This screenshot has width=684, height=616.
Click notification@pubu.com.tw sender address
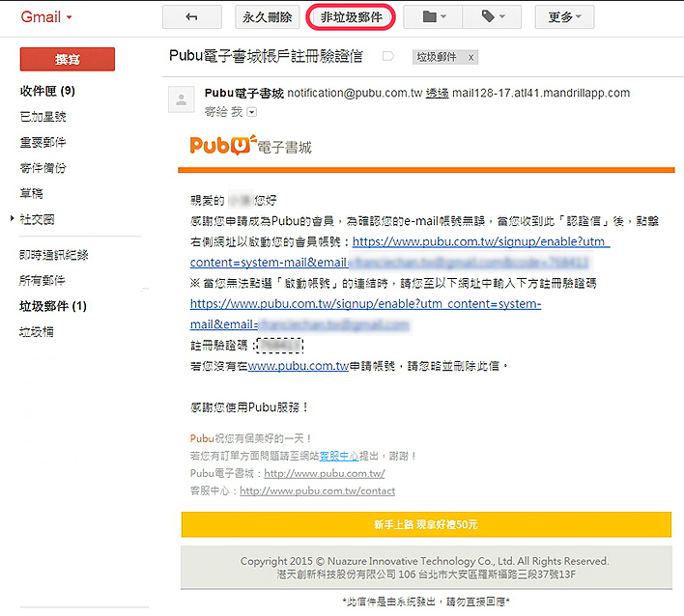355,93
